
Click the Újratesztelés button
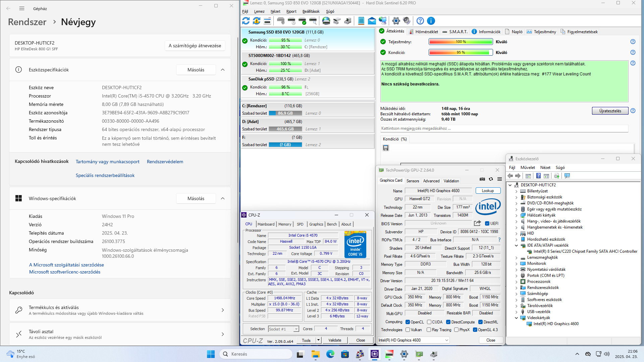click(x=610, y=111)
